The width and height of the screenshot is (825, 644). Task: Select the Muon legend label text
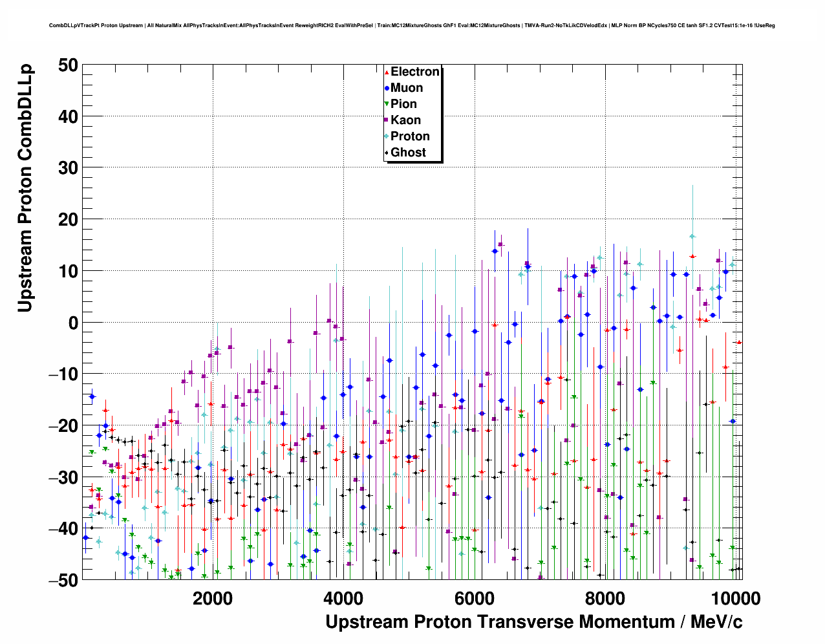(x=407, y=88)
